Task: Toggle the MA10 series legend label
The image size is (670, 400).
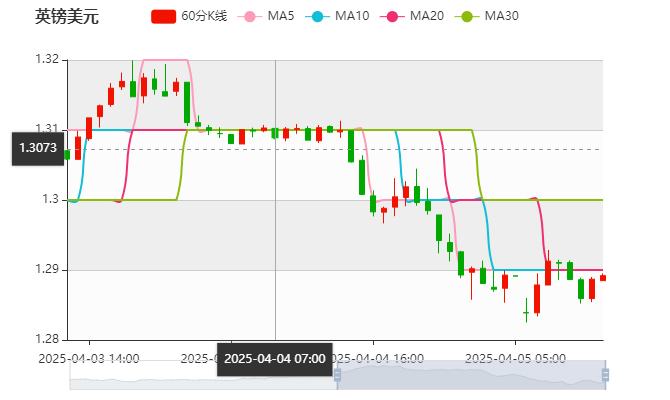Action: pos(351,17)
